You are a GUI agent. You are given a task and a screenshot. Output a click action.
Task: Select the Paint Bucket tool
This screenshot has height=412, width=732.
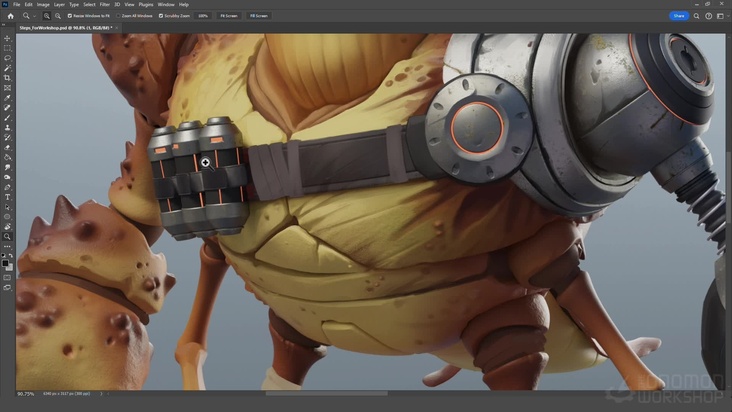pyautogui.click(x=7, y=157)
